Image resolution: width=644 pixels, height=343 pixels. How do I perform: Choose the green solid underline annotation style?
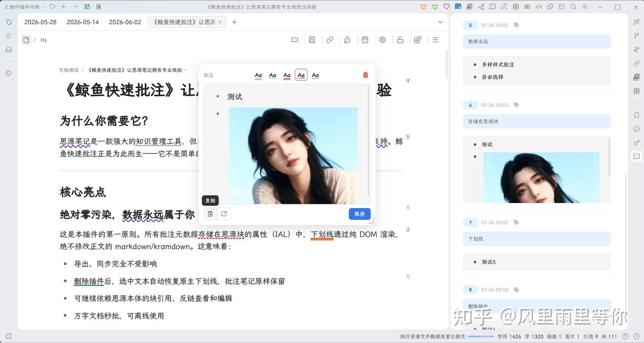tap(315, 75)
